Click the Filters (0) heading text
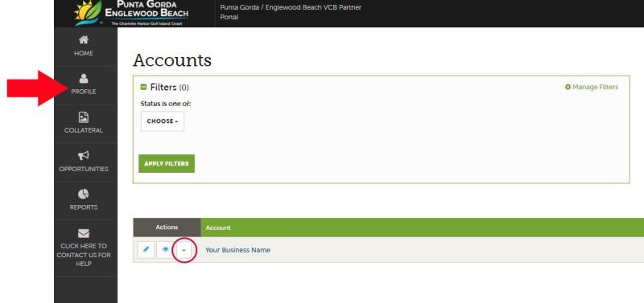The height and width of the screenshot is (303, 644). pos(170,87)
